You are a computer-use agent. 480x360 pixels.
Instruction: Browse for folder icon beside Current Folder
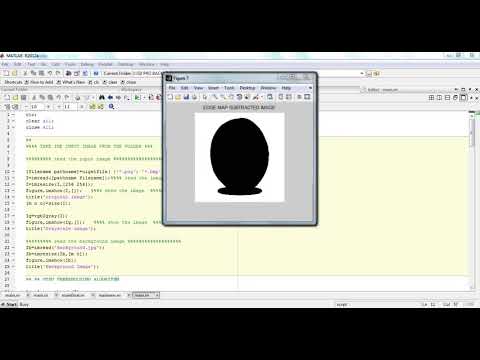click(x=369, y=74)
